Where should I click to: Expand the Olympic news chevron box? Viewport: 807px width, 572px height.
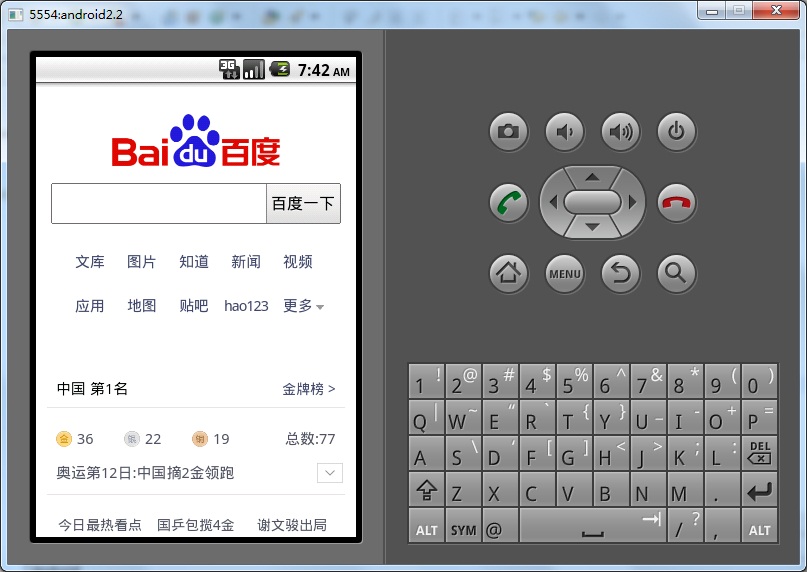click(330, 473)
